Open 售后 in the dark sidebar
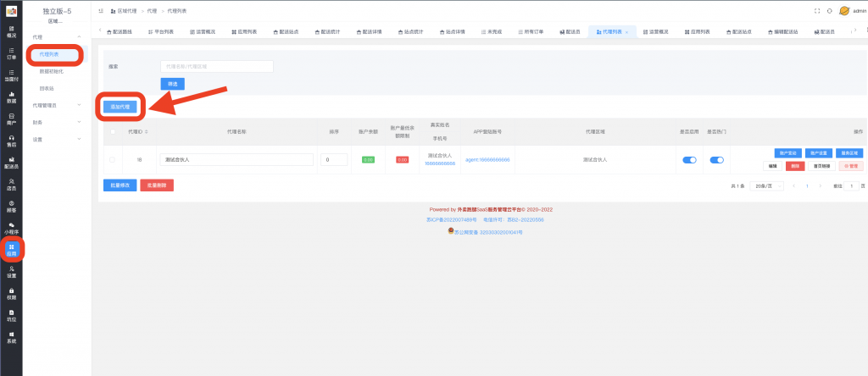 11,141
